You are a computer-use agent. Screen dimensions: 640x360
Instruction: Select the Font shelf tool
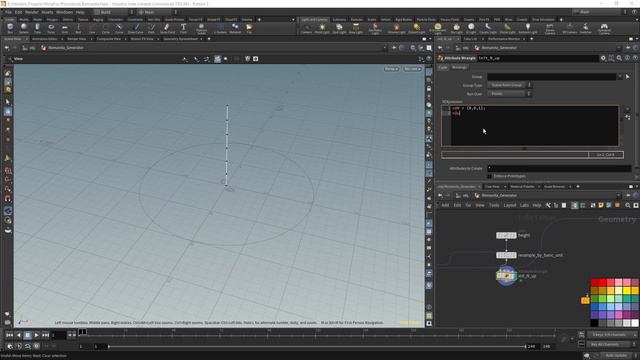click(183, 28)
